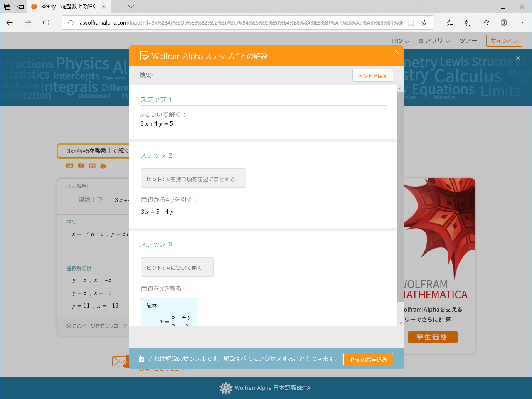Click the ステップ 2 heading
Viewport: 532px width, 399px height.
click(156, 155)
